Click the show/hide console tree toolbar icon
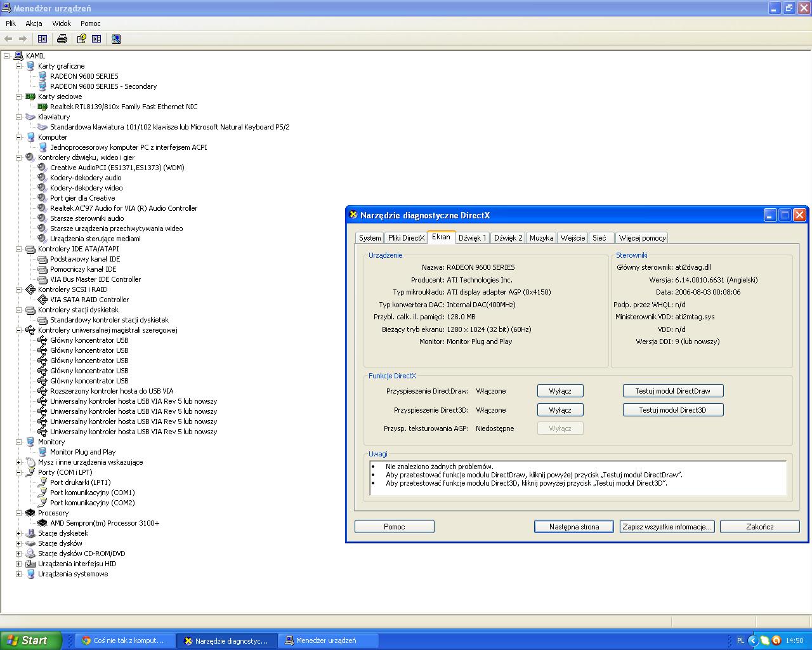 (x=43, y=39)
